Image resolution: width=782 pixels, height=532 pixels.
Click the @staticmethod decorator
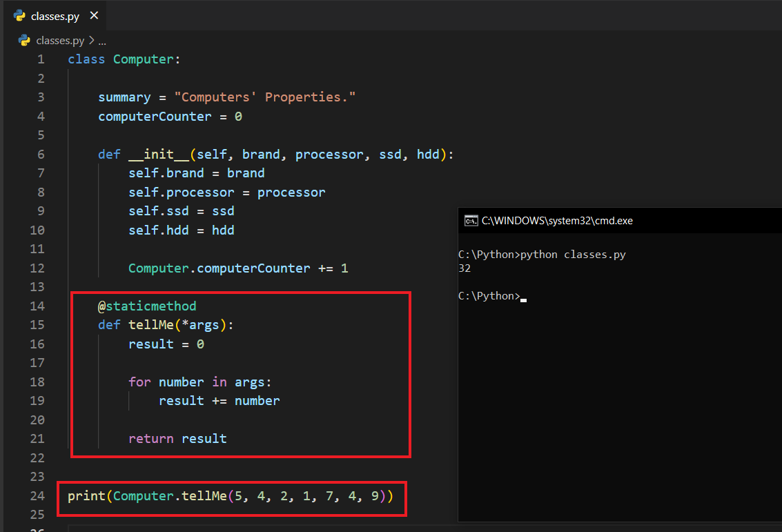147,306
